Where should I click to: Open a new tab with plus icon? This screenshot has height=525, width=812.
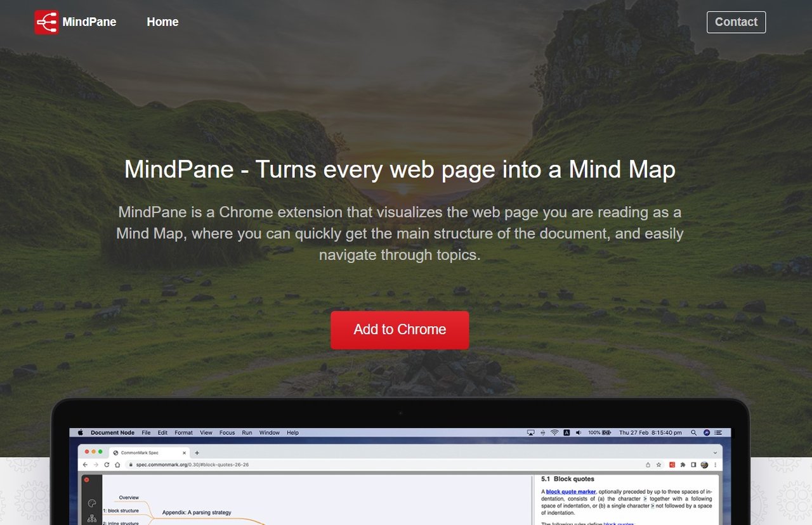197,453
